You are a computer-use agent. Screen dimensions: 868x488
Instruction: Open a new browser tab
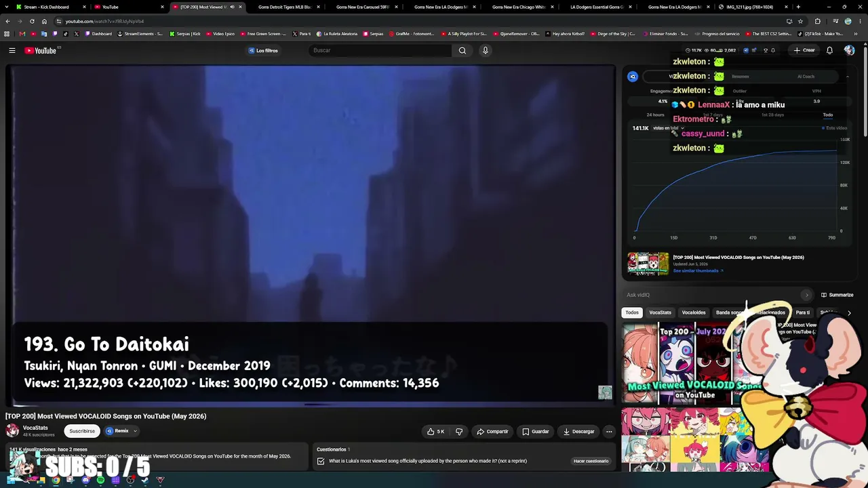pos(798,7)
